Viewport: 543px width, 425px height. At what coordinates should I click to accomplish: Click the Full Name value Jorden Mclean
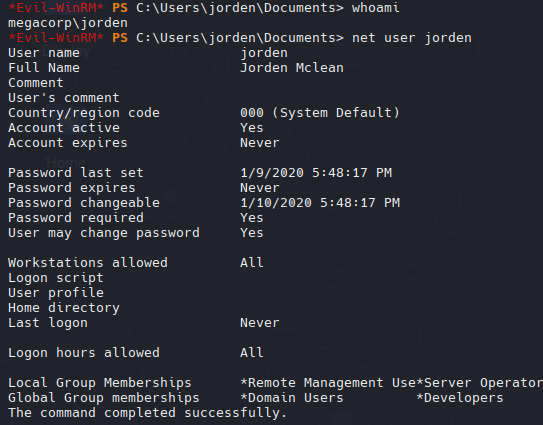coord(292,68)
